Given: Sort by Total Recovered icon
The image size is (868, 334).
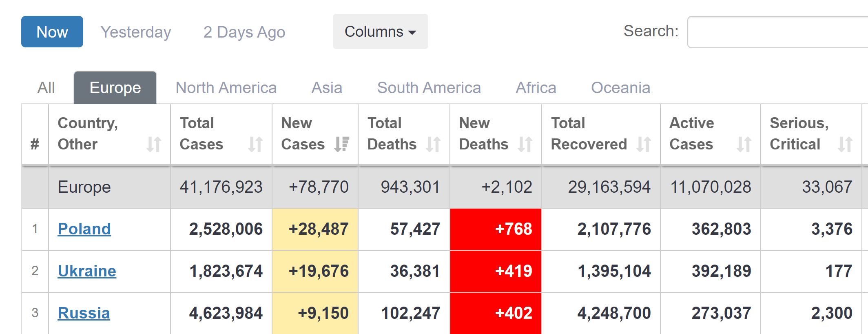Looking at the screenshot, I should [x=644, y=144].
